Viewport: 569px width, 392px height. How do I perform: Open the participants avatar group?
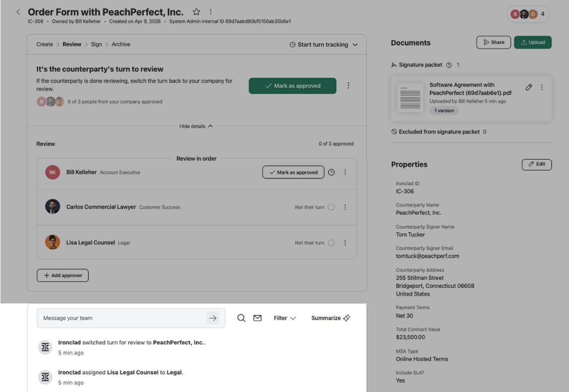(528, 14)
